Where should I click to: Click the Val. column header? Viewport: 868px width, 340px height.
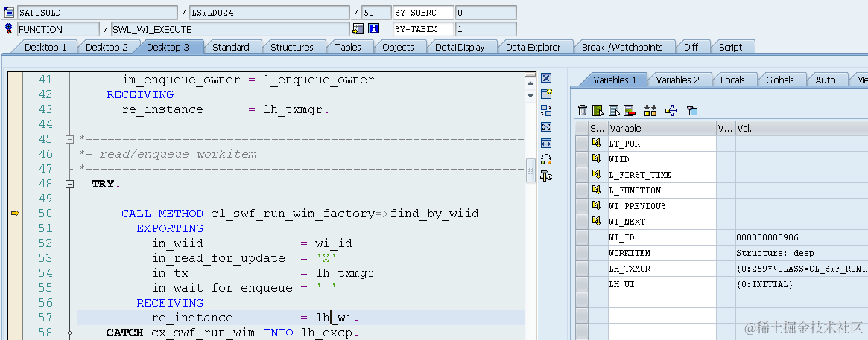[802, 128]
